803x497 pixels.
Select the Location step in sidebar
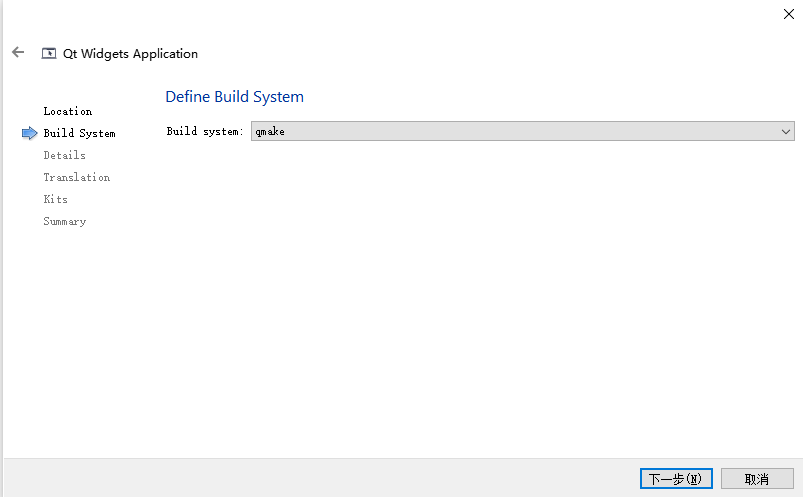(68, 111)
